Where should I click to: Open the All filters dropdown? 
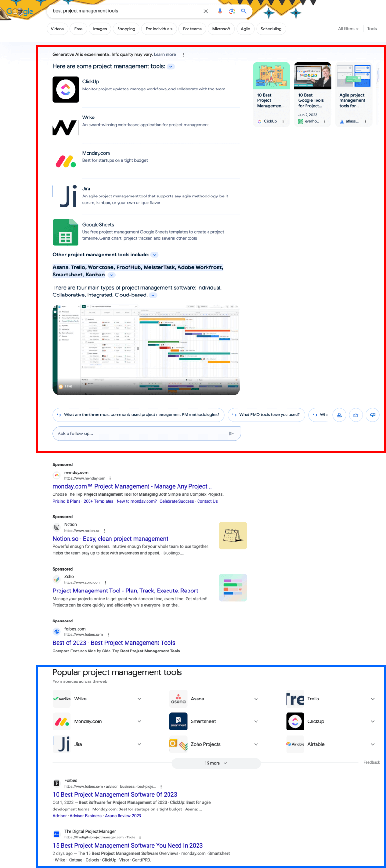(x=348, y=29)
